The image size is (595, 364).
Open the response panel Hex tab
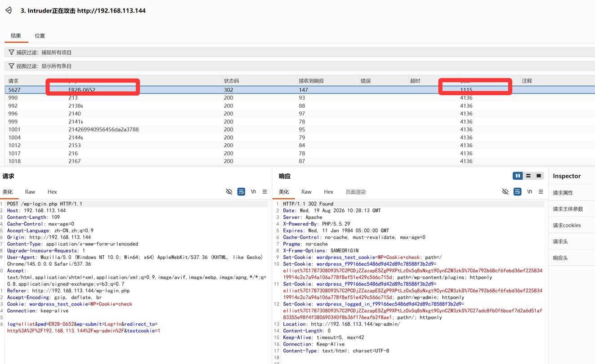tap(329, 192)
